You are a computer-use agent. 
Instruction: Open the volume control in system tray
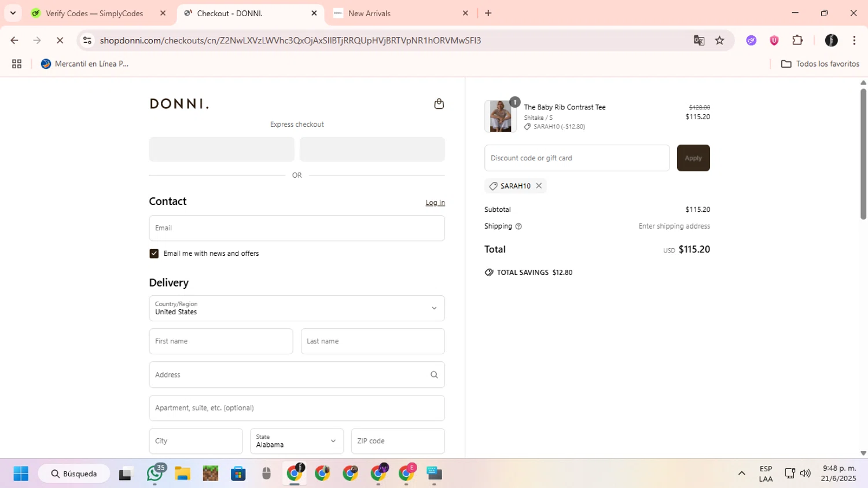(805, 474)
